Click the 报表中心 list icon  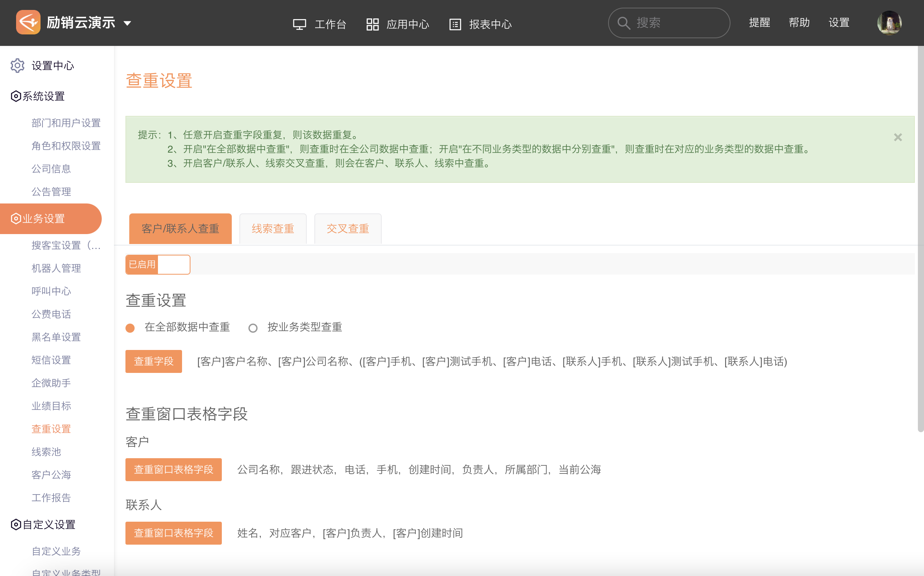pos(455,24)
